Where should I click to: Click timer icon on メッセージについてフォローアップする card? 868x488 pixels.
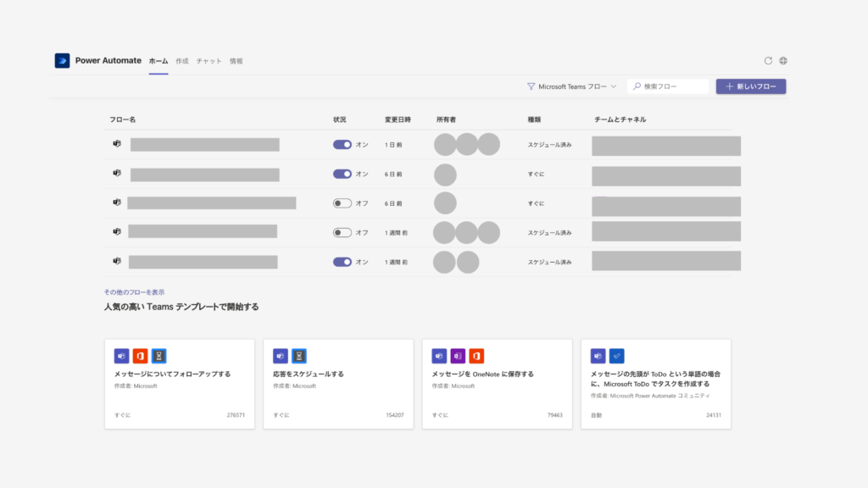[159, 356]
